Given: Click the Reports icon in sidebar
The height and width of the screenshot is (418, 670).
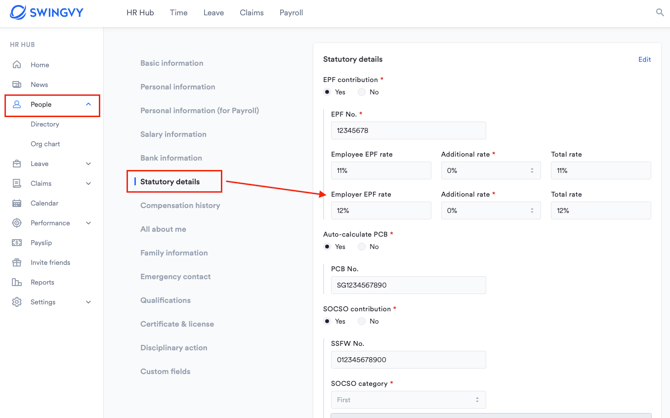Looking at the screenshot, I should point(17,282).
